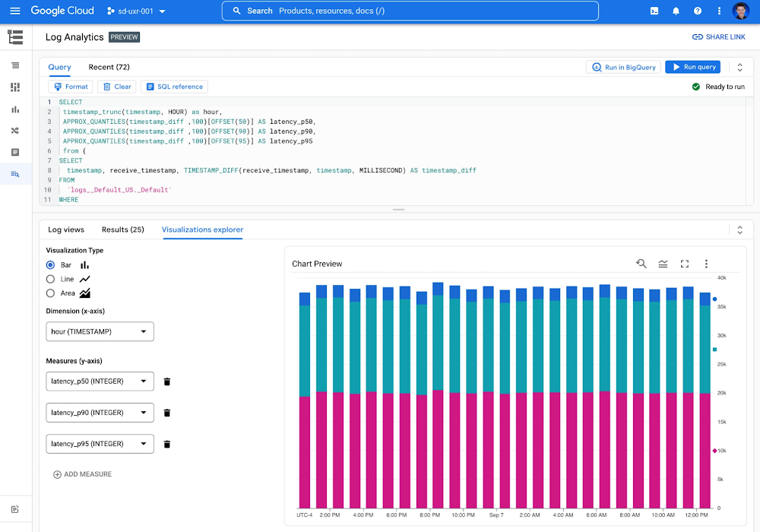The height and width of the screenshot is (532, 760).
Task: Select Line visualization type
Action: tap(51, 279)
